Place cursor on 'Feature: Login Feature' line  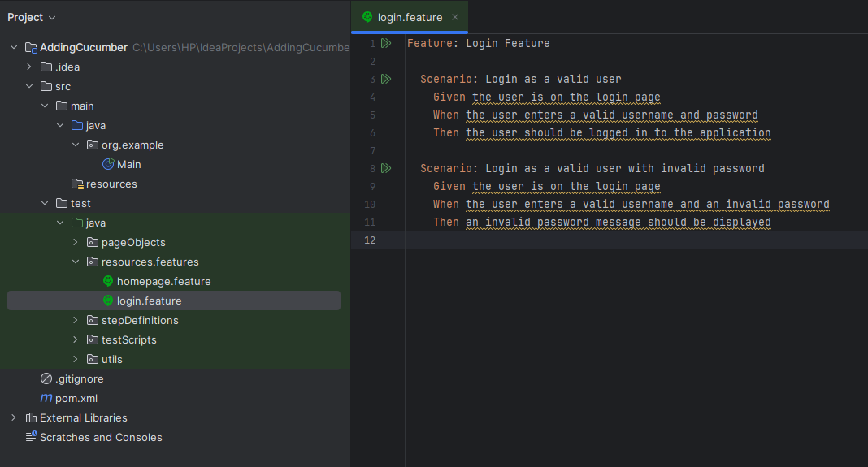point(478,43)
